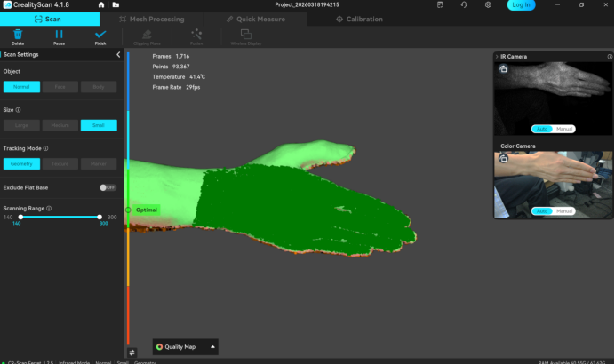Expand the Quality Map dropdown
615x364 pixels.
[x=212, y=347]
